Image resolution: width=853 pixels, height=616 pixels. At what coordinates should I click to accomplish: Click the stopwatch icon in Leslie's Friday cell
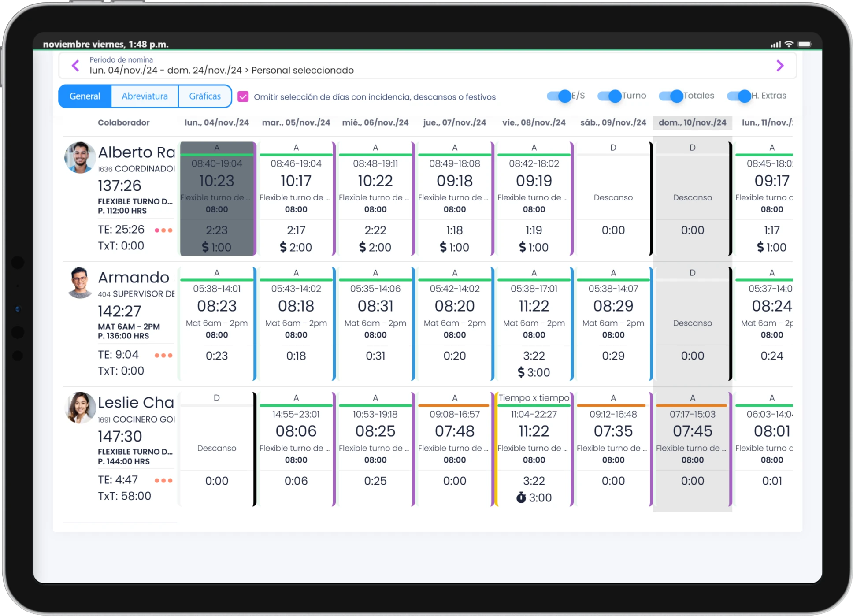[x=520, y=497]
